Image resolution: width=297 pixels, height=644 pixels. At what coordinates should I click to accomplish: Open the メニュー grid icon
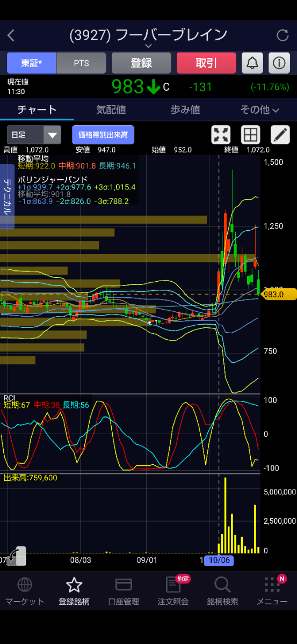272,584
